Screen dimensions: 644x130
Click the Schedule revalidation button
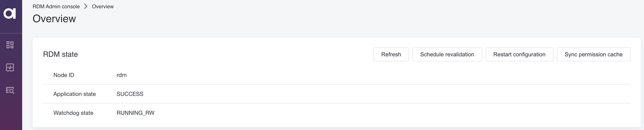click(447, 54)
